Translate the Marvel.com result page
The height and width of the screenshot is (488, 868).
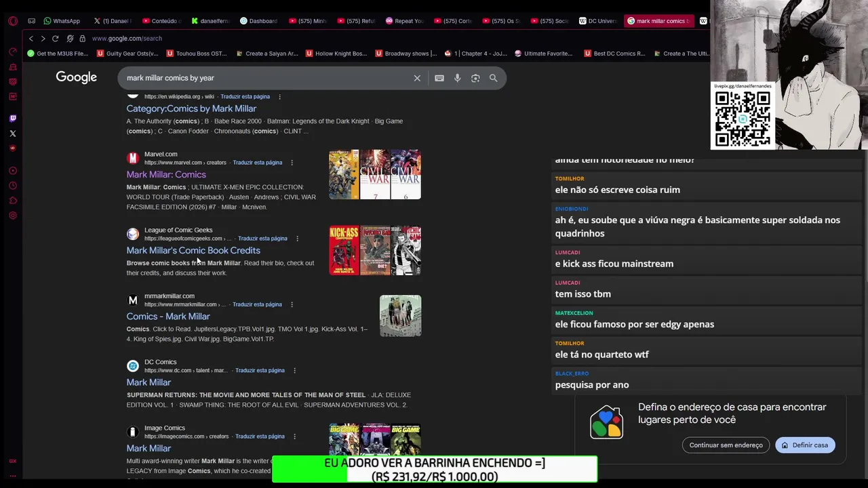tap(258, 163)
